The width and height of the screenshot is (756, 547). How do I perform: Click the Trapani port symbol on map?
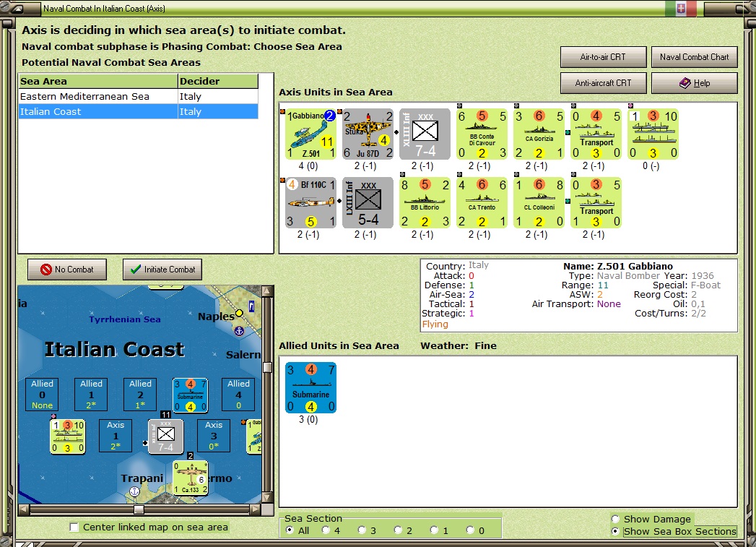pyautogui.click(x=134, y=491)
